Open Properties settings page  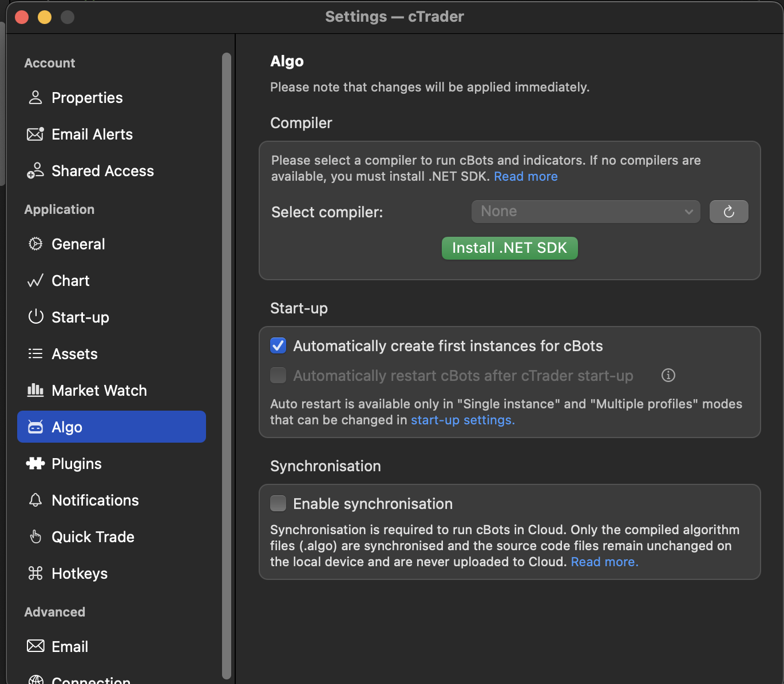(112, 98)
